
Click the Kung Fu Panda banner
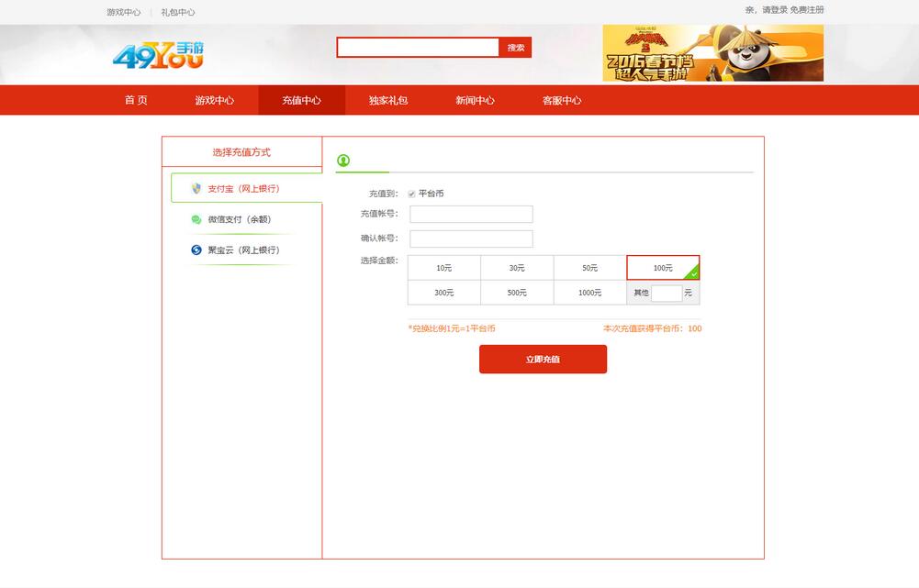tap(713, 53)
